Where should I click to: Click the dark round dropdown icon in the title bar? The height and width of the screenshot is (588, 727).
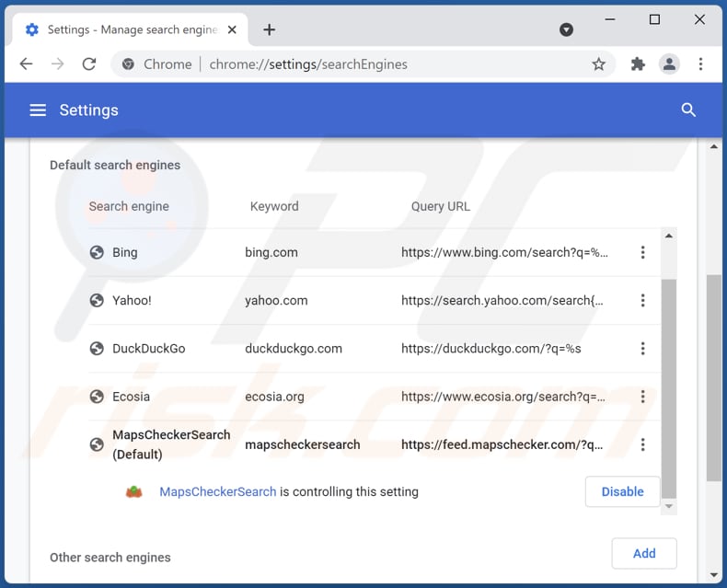pos(566,29)
